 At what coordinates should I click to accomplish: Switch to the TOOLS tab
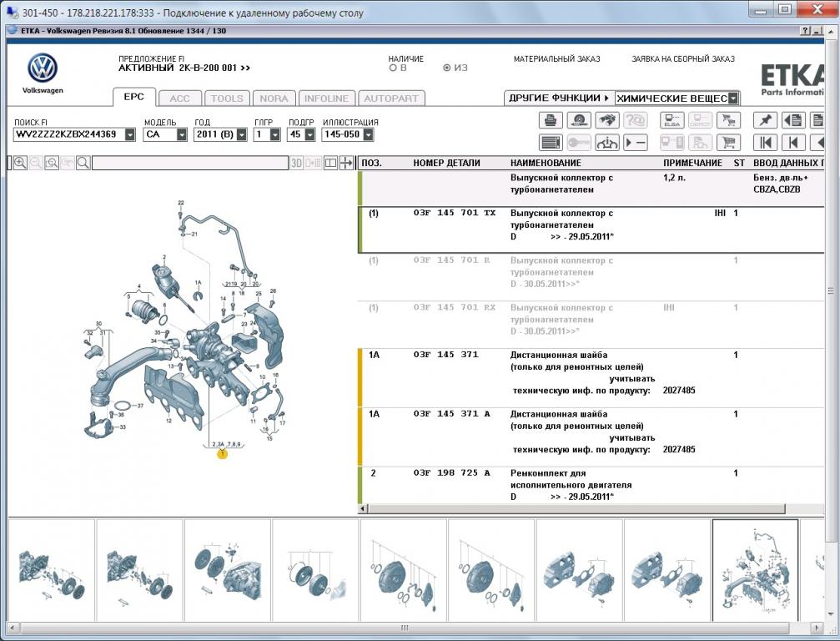(227, 98)
